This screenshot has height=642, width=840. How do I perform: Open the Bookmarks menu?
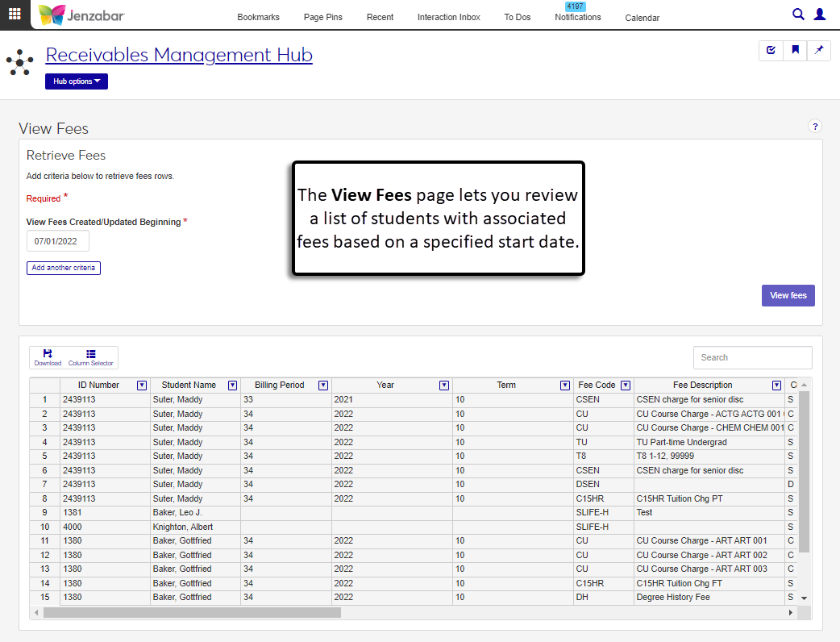point(258,17)
